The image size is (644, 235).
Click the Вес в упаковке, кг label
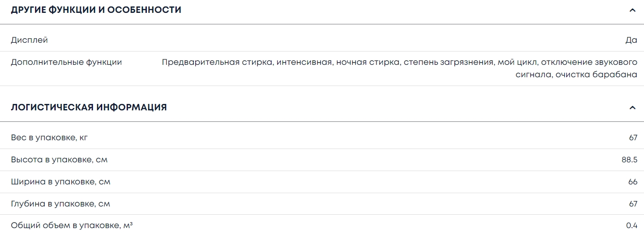(49, 138)
